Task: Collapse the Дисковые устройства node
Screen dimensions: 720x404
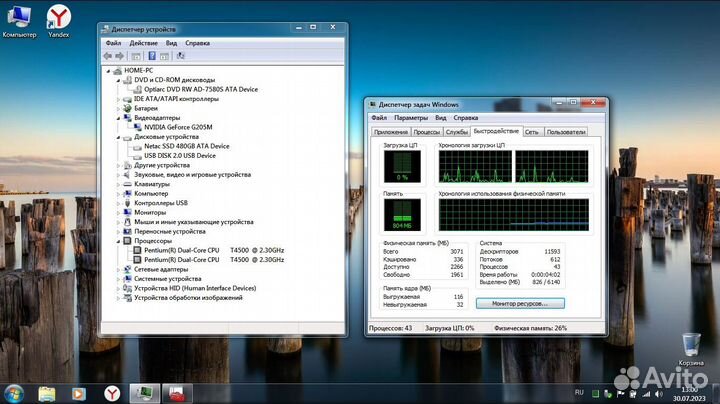Action: [118, 137]
